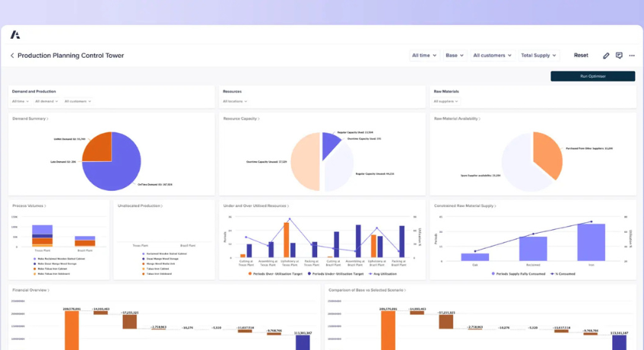
Task: Expand the Total Supply dropdown
Action: click(538, 56)
